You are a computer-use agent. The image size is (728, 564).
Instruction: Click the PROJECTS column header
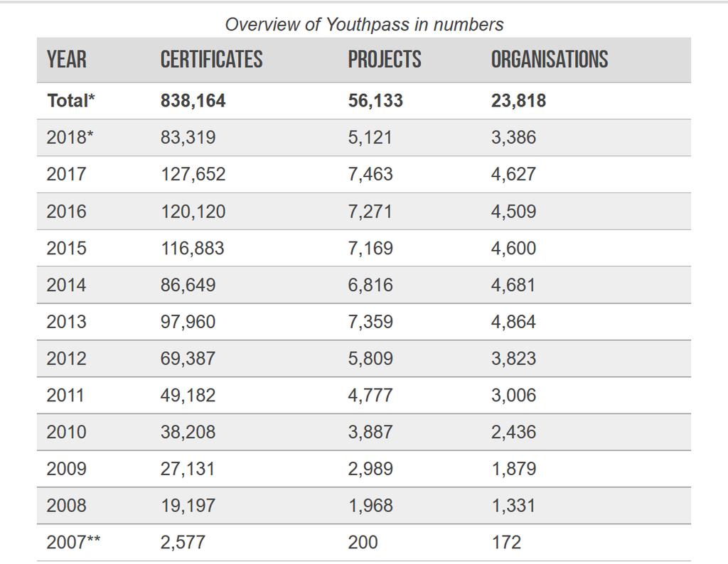click(x=385, y=60)
